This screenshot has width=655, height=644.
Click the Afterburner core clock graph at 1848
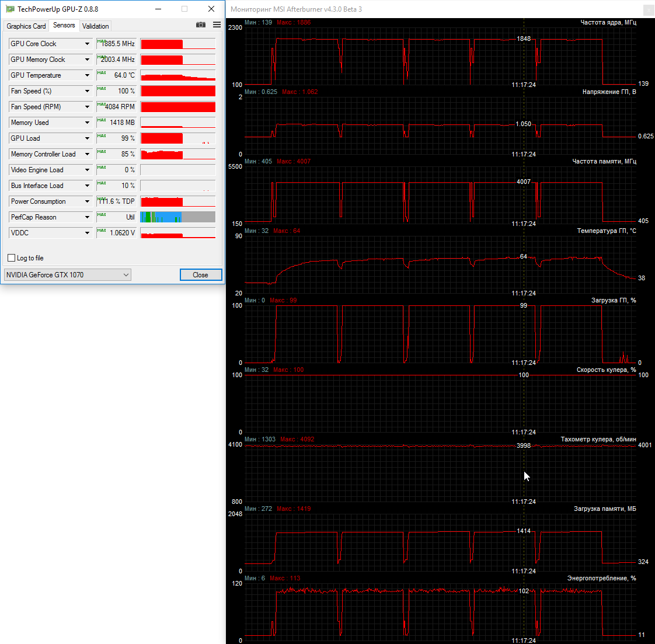pyautogui.click(x=524, y=39)
